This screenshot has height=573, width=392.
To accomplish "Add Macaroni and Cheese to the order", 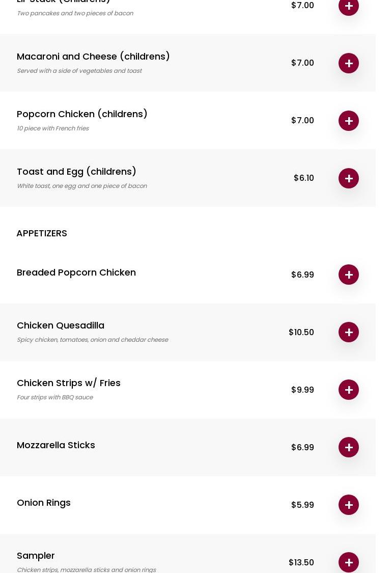I will point(349,63).
